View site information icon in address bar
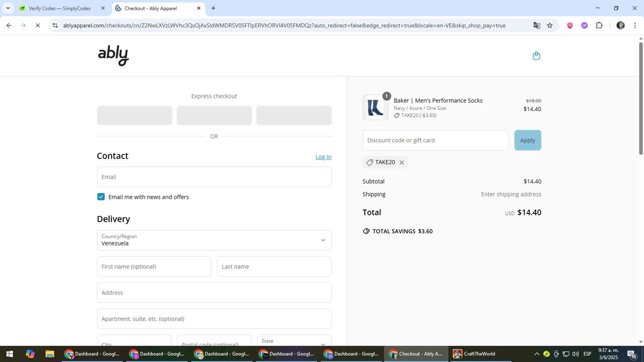 (x=55, y=25)
